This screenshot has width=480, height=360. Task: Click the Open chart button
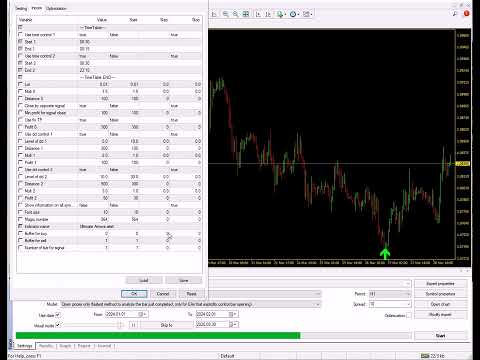click(440, 304)
